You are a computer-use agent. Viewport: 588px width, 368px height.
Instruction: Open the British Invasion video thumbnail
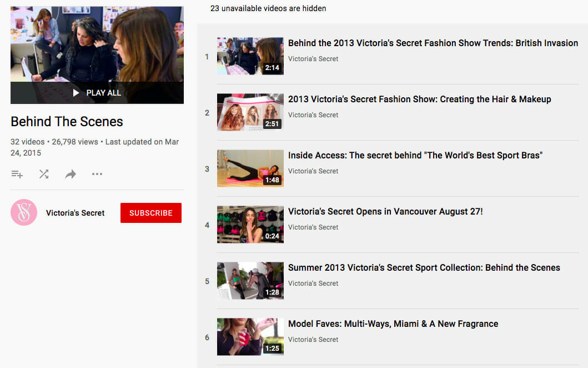click(x=250, y=56)
